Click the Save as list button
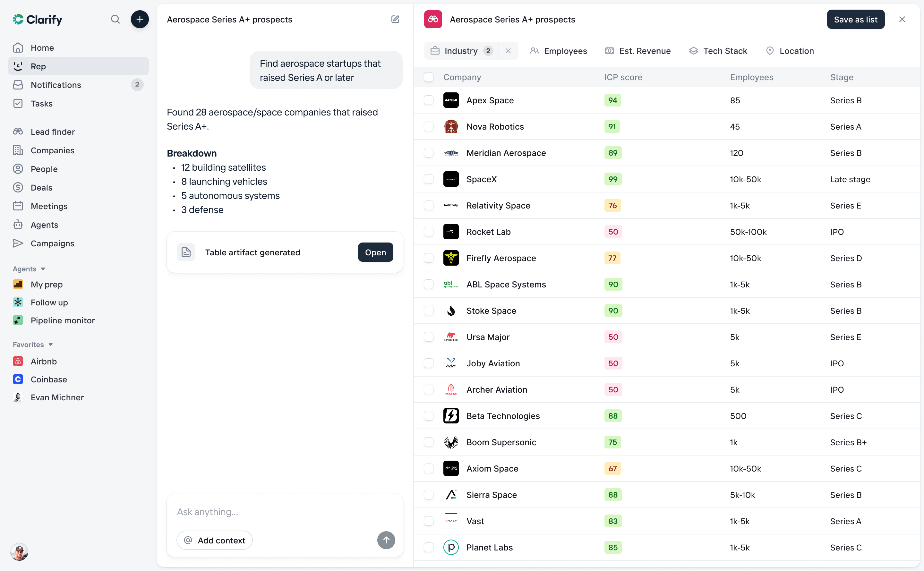This screenshot has height=571, width=924. (855, 19)
